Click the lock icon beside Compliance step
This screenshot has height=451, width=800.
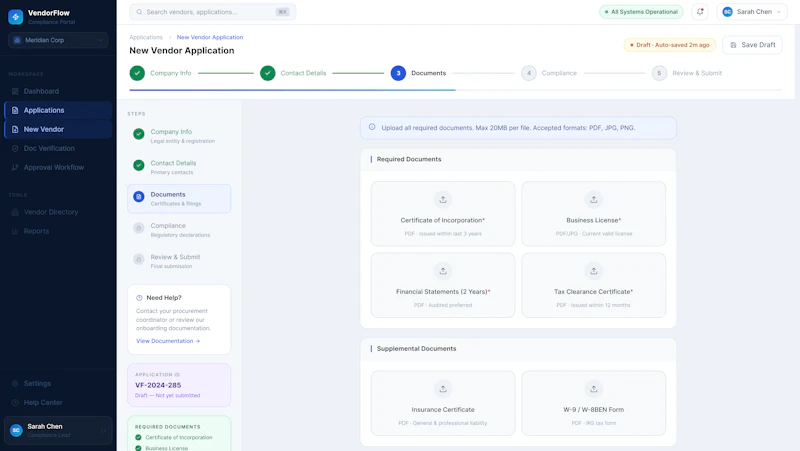pyautogui.click(x=139, y=228)
